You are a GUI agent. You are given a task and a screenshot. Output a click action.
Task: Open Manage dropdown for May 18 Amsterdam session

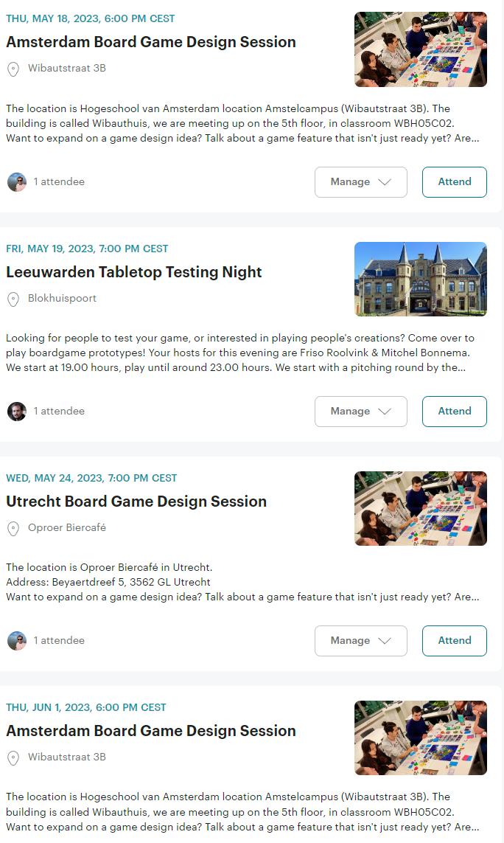pyautogui.click(x=360, y=182)
